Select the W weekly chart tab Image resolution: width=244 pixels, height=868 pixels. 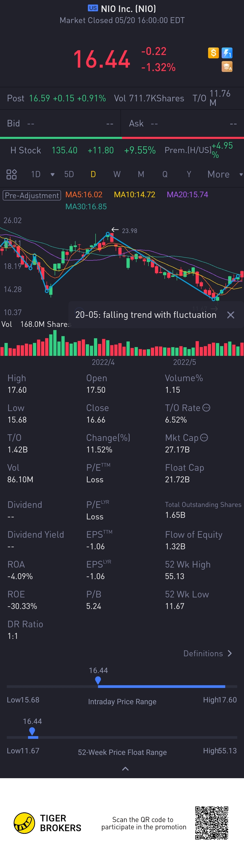coord(117,174)
